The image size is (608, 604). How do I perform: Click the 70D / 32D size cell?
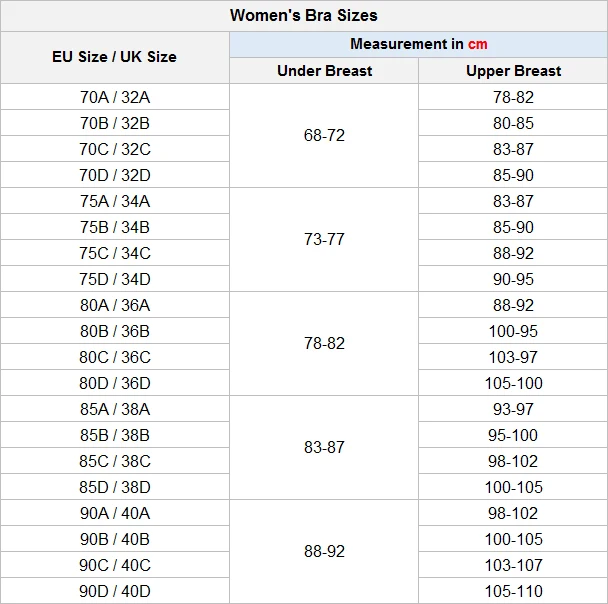[115, 175]
